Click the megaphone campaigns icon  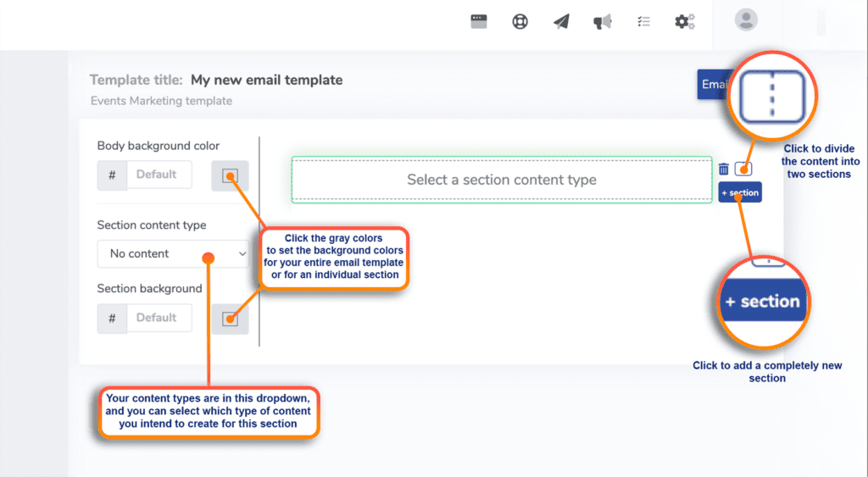click(603, 22)
